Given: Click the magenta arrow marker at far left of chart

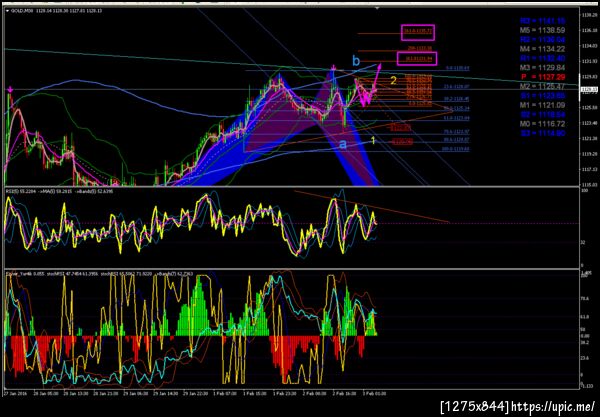Looking at the screenshot, I should [10, 90].
